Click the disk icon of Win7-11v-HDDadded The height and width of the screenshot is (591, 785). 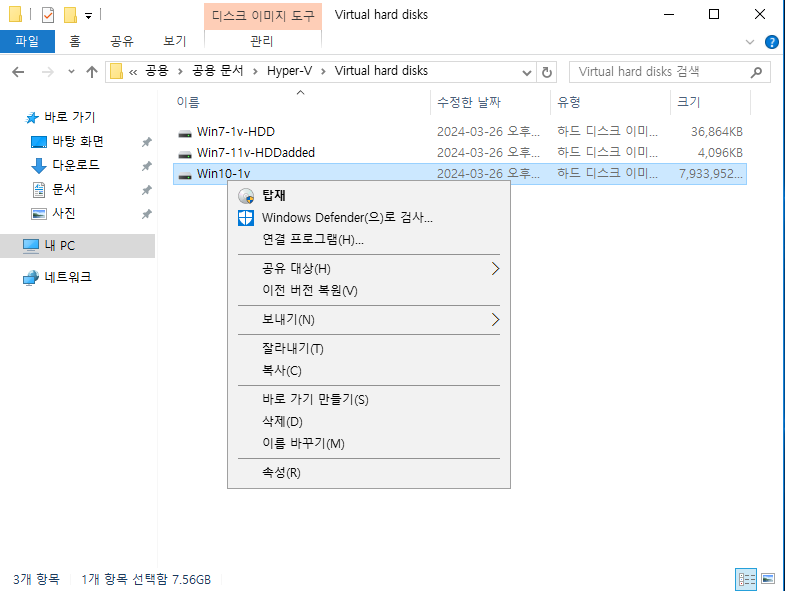tap(185, 154)
